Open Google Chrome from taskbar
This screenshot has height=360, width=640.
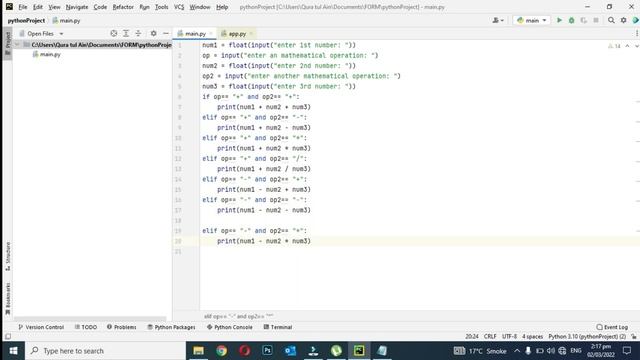[x=222, y=351]
